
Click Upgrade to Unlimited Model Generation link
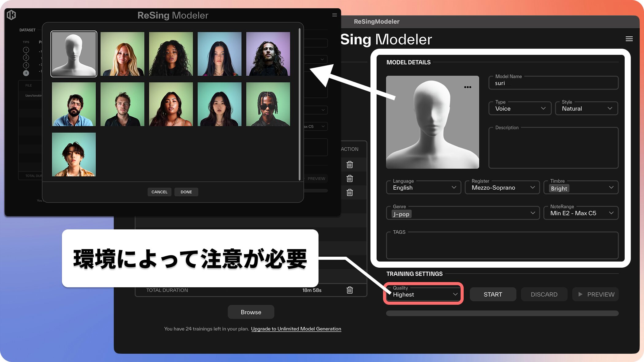296,329
